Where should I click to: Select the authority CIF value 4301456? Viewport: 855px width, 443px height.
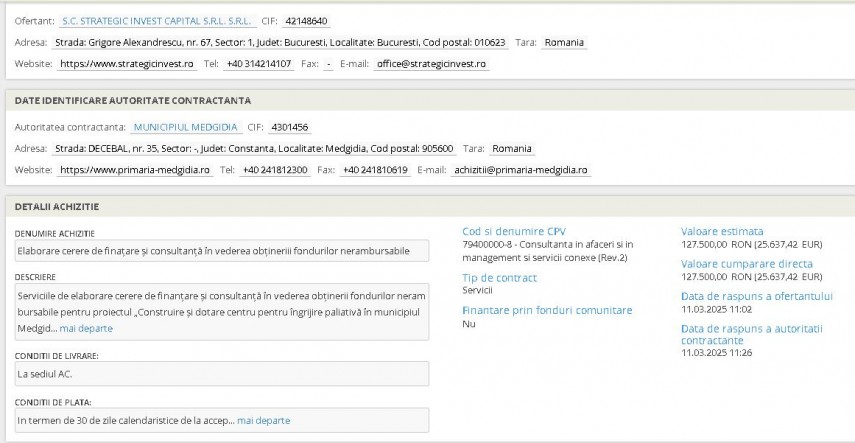coord(290,128)
